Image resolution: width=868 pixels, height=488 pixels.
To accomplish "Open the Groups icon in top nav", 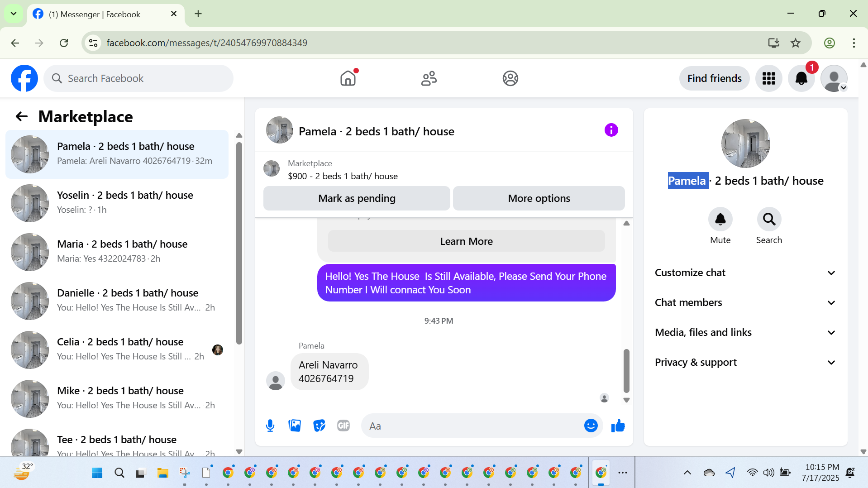I will click(510, 78).
